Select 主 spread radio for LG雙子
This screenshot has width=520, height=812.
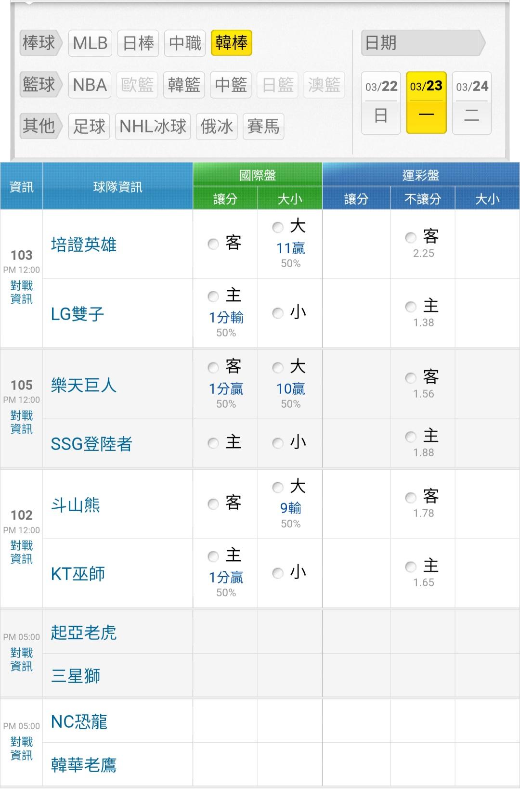[213, 296]
